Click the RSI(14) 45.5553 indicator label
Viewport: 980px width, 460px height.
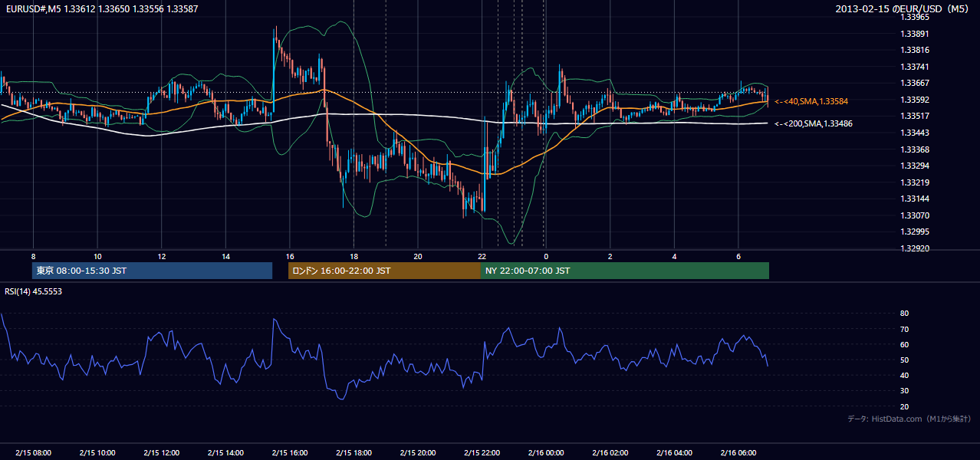click(x=33, y=291)
